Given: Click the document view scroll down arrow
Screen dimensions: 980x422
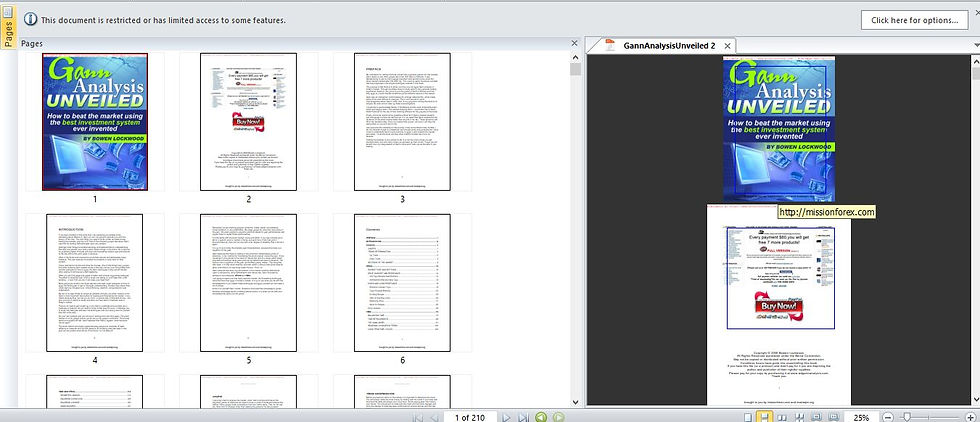Looking at the screenshot, I should point(975,400).
